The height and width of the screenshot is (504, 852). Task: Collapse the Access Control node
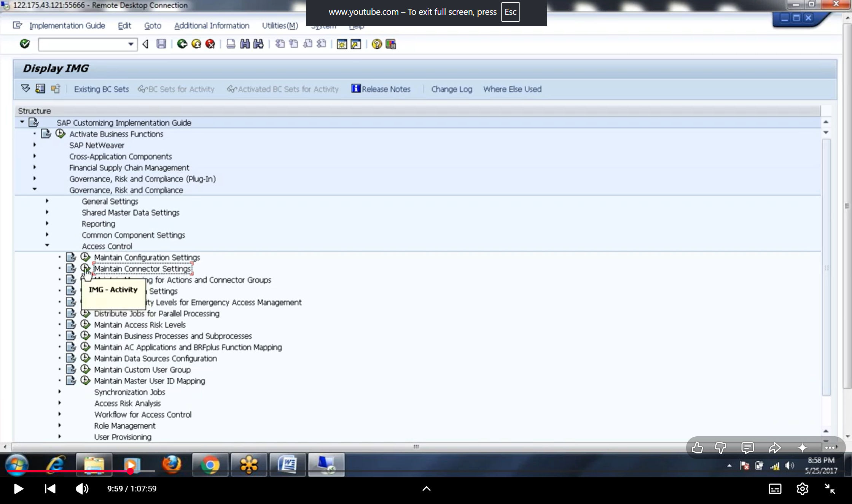coord(47,245)
